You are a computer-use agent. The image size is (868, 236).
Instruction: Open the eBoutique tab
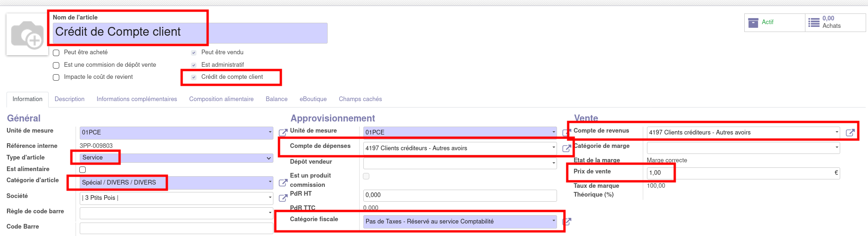click(313, 99)
